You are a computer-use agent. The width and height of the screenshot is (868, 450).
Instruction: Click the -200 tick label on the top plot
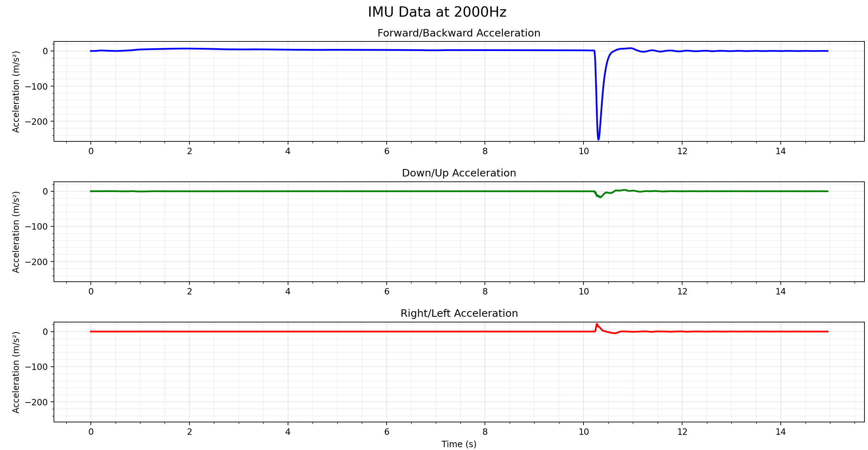(x=36, y=122)
